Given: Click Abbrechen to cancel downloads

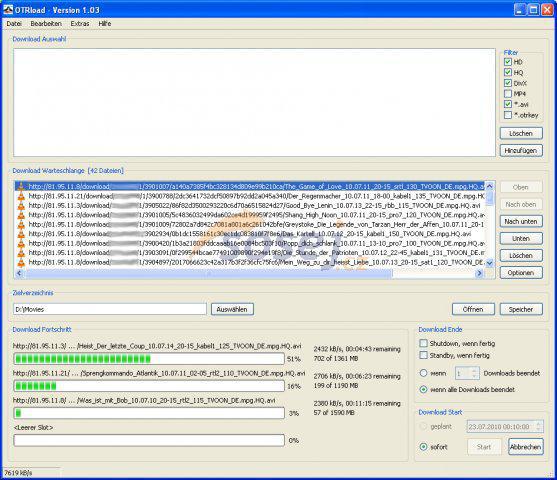Looking at the screenshot, I should click(x=525, y=447).
